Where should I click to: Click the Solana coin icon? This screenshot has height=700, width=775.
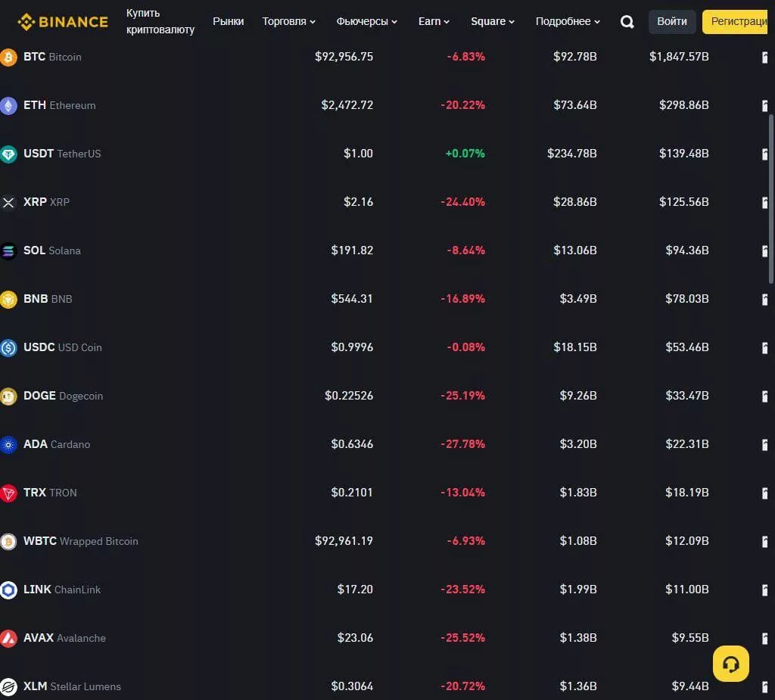click(8, 251)
